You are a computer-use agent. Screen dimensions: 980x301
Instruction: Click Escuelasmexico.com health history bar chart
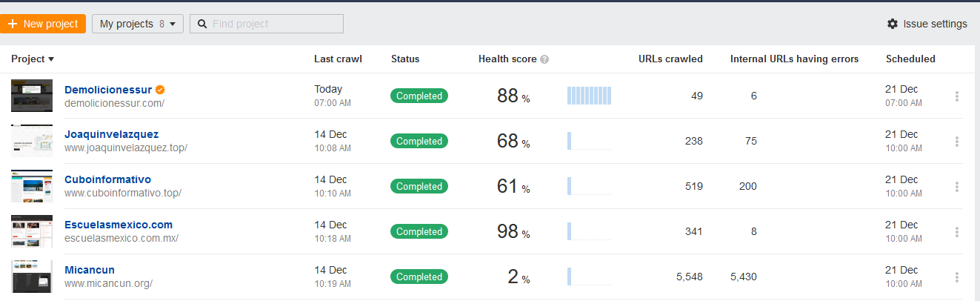[x=589, y=231]
